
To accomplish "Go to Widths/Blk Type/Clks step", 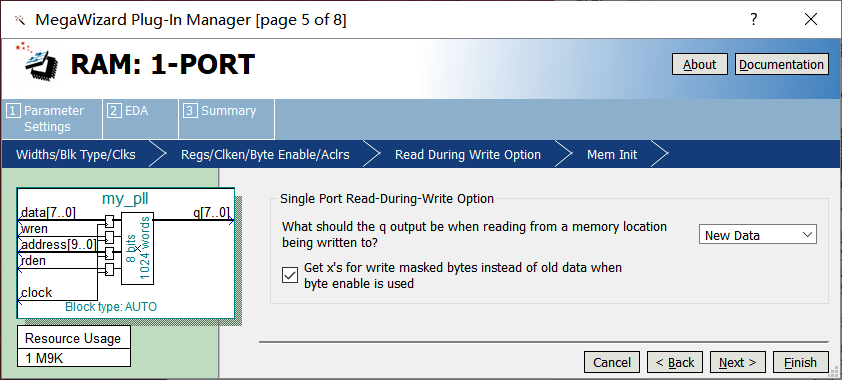I will 76,155.
